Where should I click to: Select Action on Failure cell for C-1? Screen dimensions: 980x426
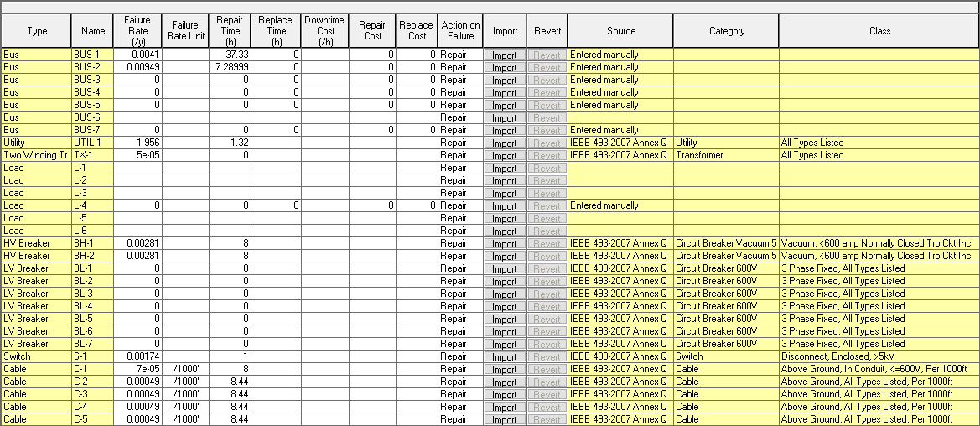point(460,369)
